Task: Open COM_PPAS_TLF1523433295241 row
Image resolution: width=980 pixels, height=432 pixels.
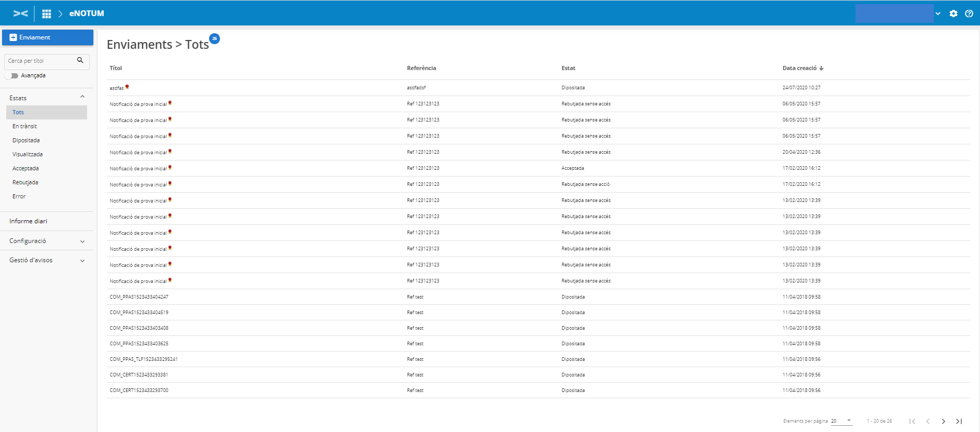Action: 539,359
